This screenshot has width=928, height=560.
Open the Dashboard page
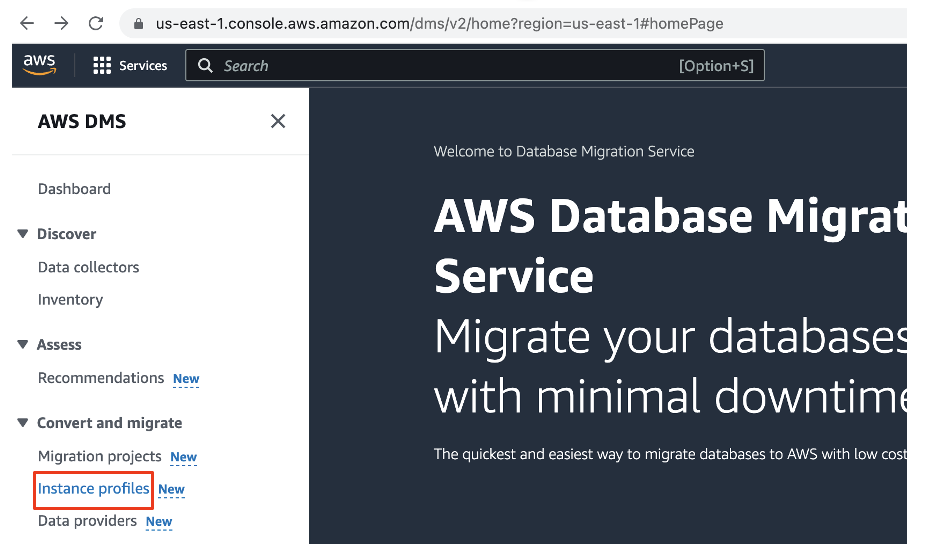[74, 189]
